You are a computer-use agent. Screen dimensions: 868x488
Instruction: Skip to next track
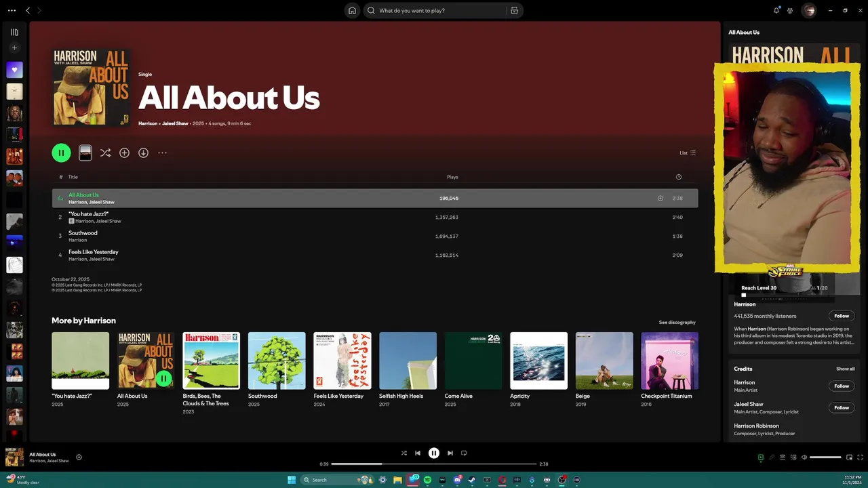pos(450,453)
